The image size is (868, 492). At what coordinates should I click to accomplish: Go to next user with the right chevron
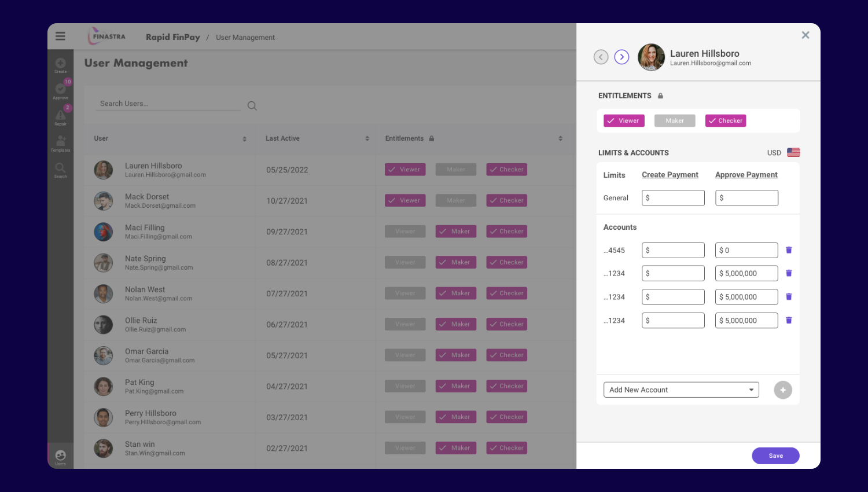(621, 57)
